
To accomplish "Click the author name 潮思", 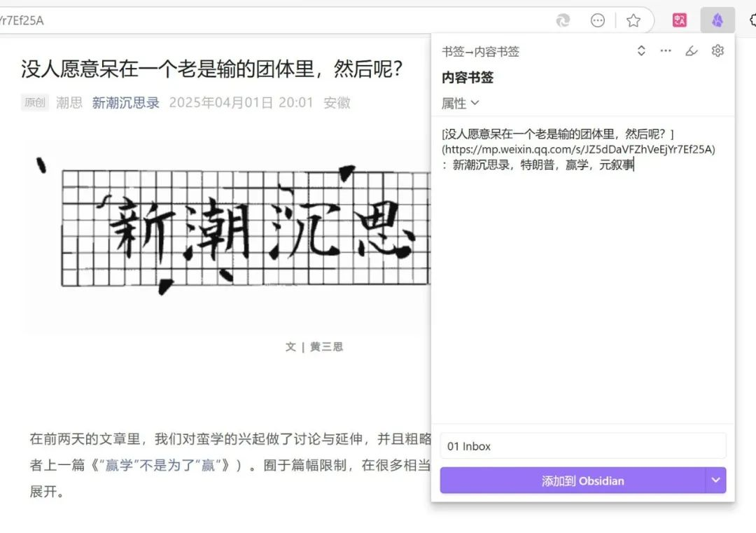I will click(69, 103).
